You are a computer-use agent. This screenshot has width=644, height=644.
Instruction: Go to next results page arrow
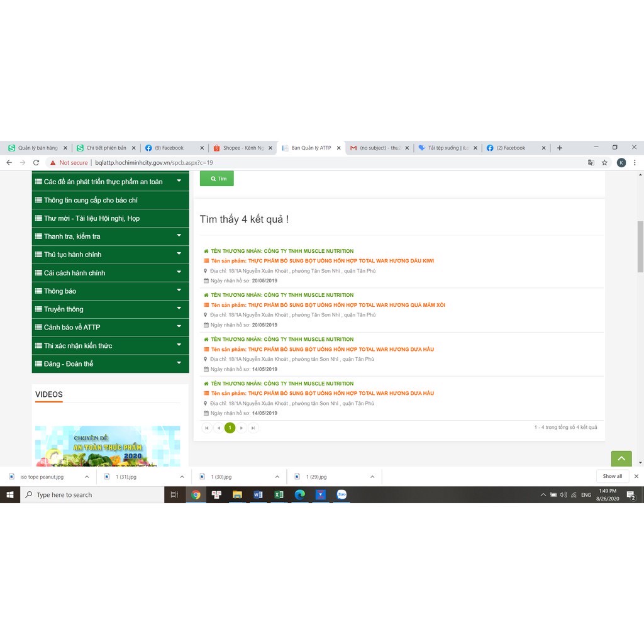coord(241,428)
